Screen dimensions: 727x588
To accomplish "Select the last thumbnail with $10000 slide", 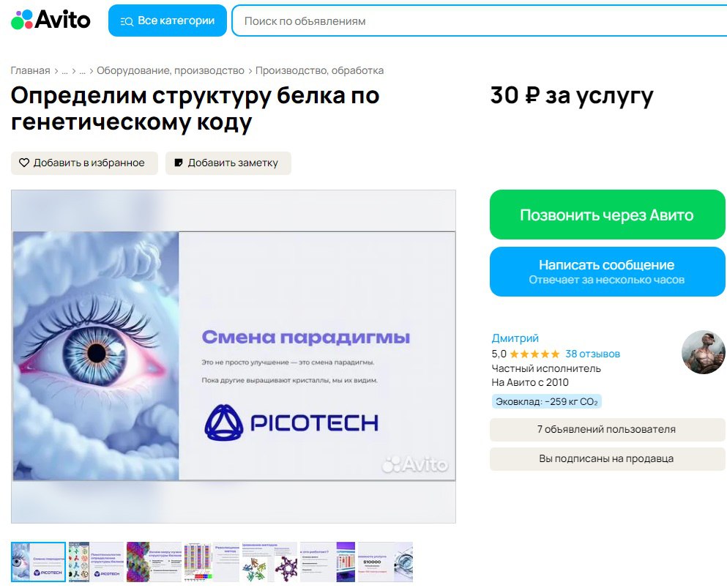I will tap(385, 562).
